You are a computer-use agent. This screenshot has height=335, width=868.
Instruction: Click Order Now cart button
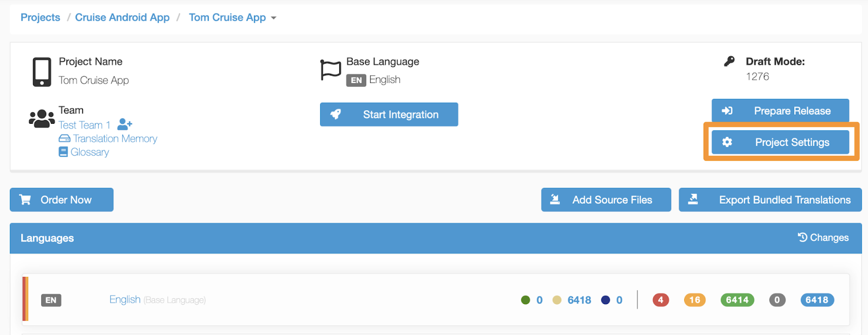(61, 200)
